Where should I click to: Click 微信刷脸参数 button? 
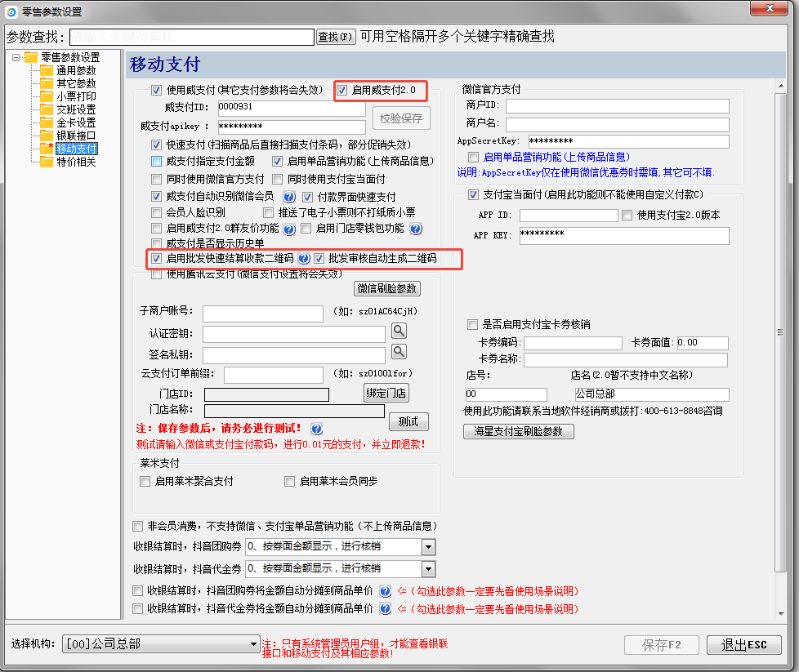coord(386,289)
